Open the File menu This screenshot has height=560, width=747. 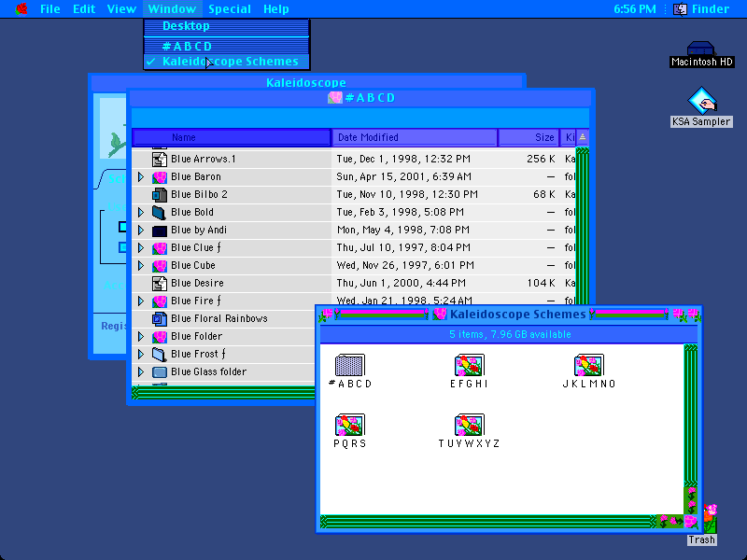tap(50, 9)
